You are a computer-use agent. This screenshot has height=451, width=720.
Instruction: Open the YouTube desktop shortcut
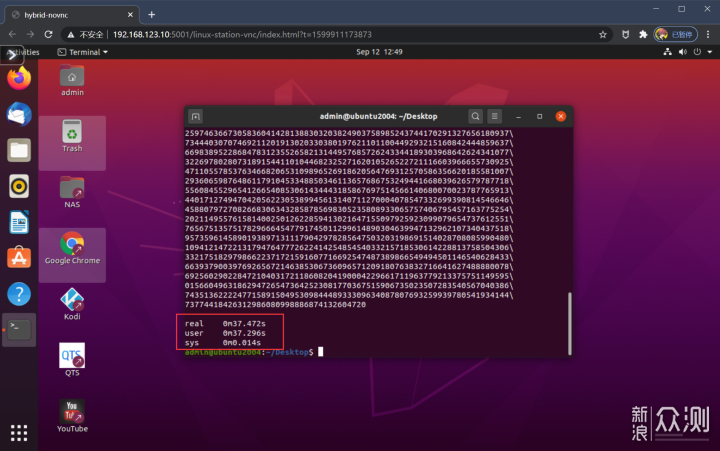point(72,415)
